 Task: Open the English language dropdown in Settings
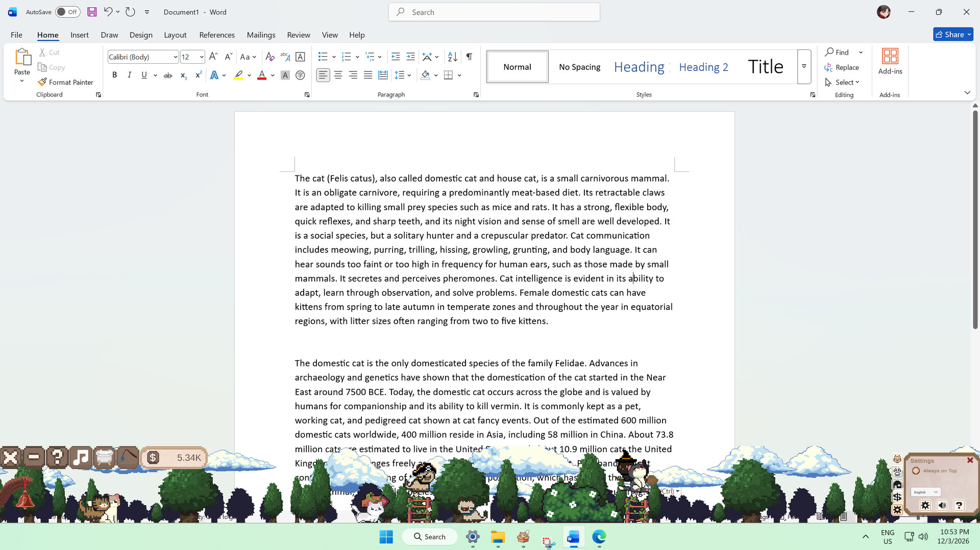(925, 492)
